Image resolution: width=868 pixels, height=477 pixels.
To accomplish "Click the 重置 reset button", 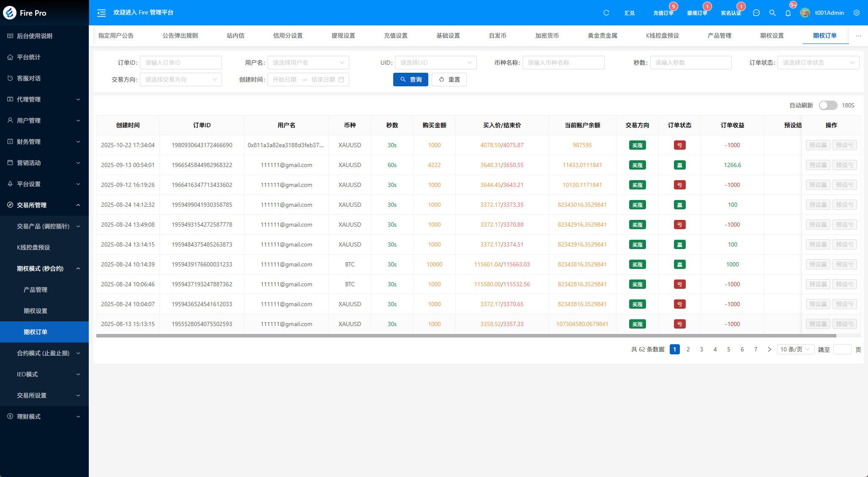I will point(449,79).
